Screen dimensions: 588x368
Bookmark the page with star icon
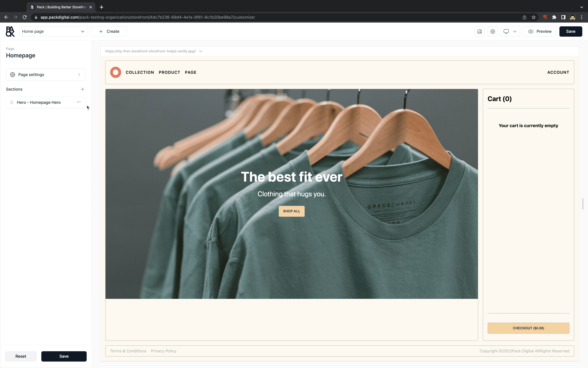(x=533, y=17)
